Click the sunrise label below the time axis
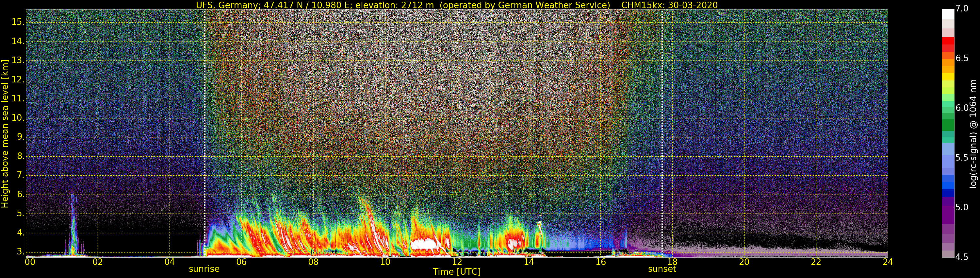 [x=204, y=269]
